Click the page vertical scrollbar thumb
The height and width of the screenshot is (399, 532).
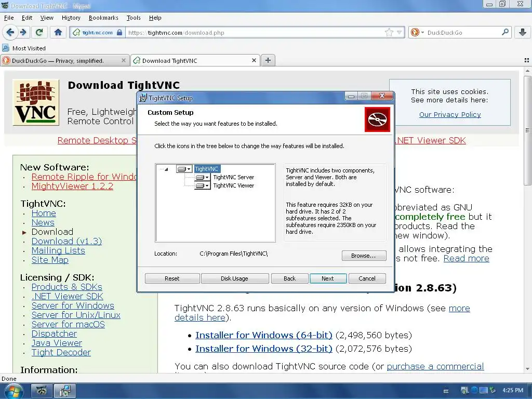[527, 130]
